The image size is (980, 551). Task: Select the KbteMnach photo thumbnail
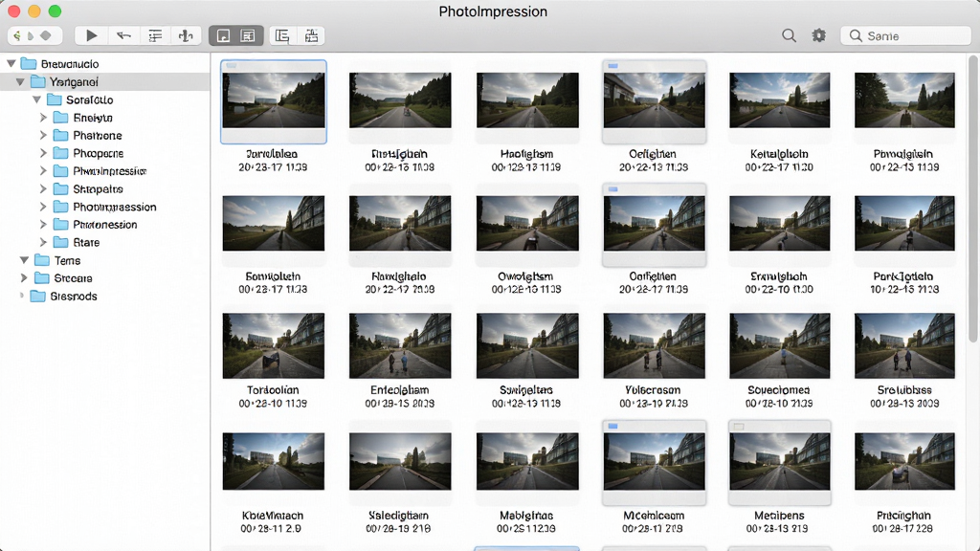coord(273,461)
